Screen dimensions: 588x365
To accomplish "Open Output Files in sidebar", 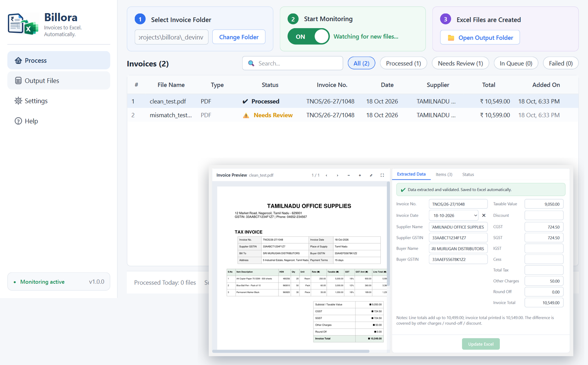I will [59, 80].
